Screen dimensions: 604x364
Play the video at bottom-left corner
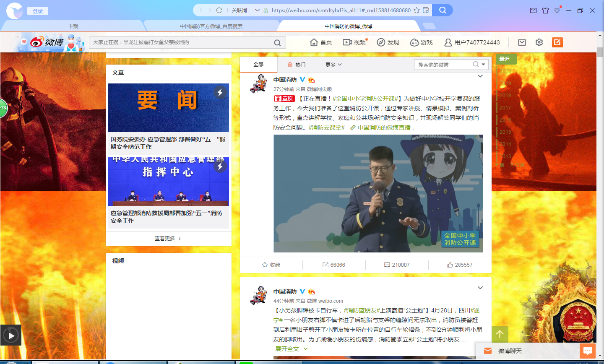[x=11, y=335]
